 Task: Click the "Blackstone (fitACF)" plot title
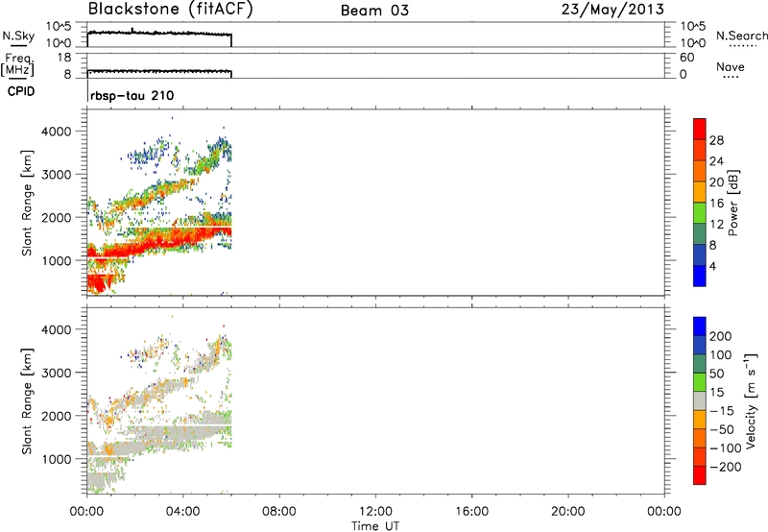click(x=171, y=10)
